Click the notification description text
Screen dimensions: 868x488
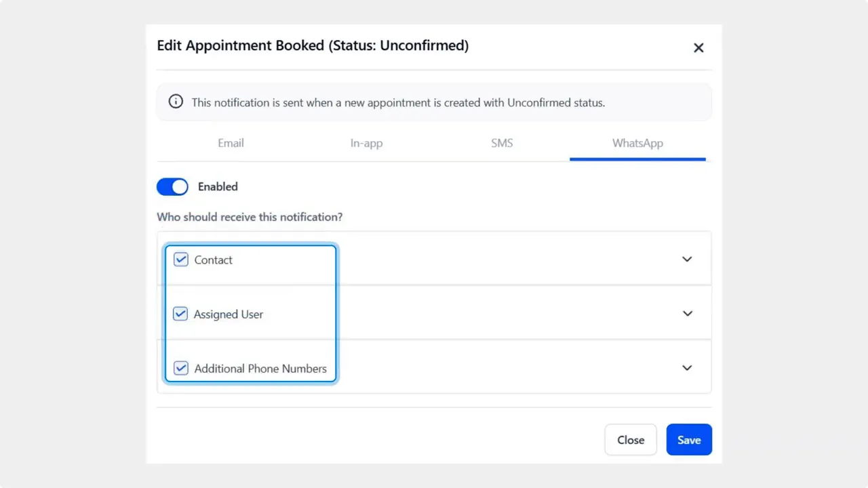(x=398, y=102)
